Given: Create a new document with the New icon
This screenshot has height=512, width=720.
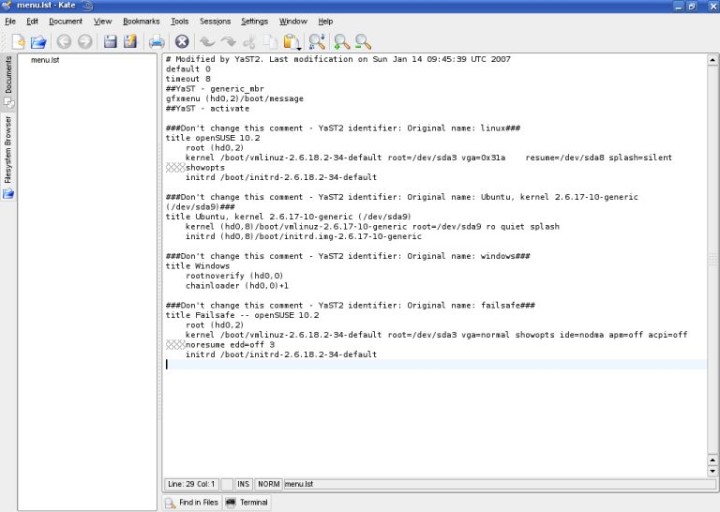Looking at the screenshot, I should (x=18, y=42).
